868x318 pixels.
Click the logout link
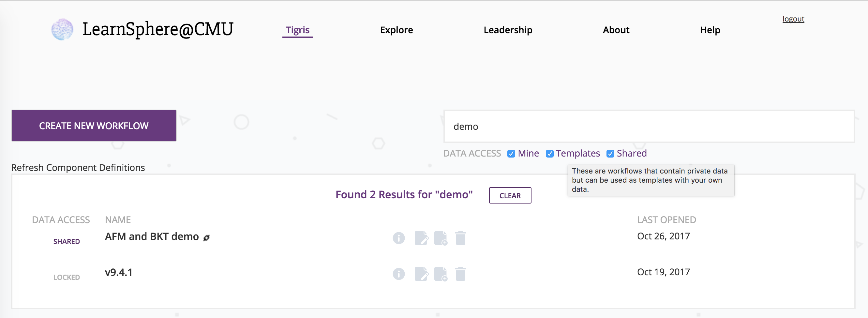tap(793, 19)
